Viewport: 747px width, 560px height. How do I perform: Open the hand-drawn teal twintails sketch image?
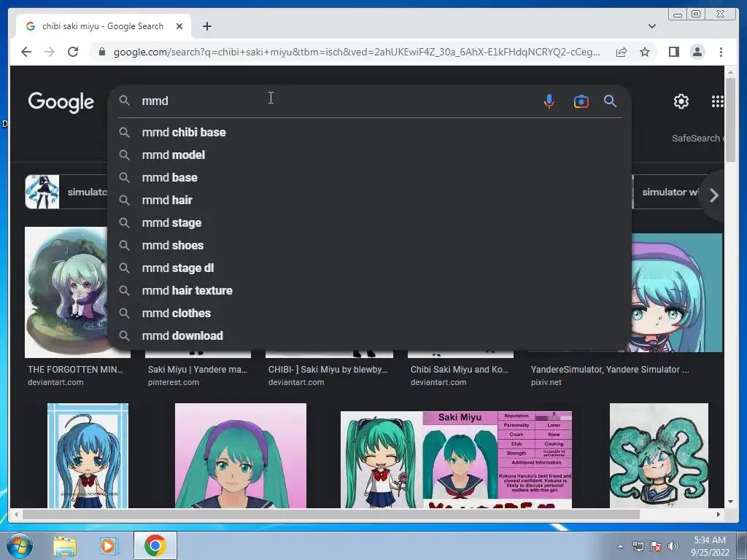point(659,456)
